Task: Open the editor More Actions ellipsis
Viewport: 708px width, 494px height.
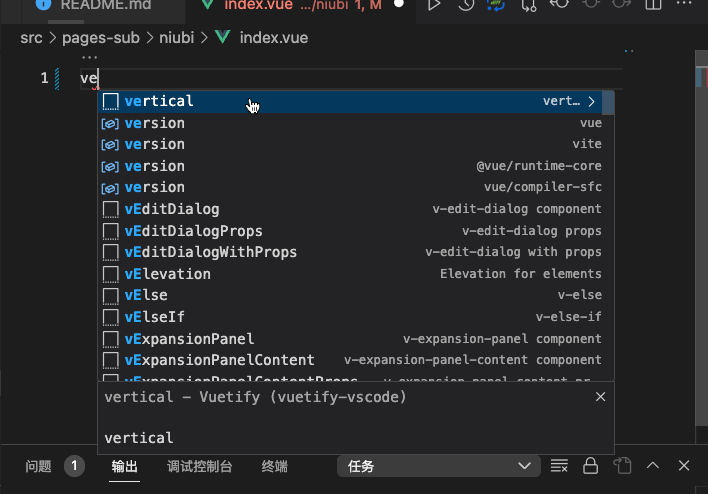Action: tap(686, 5)
